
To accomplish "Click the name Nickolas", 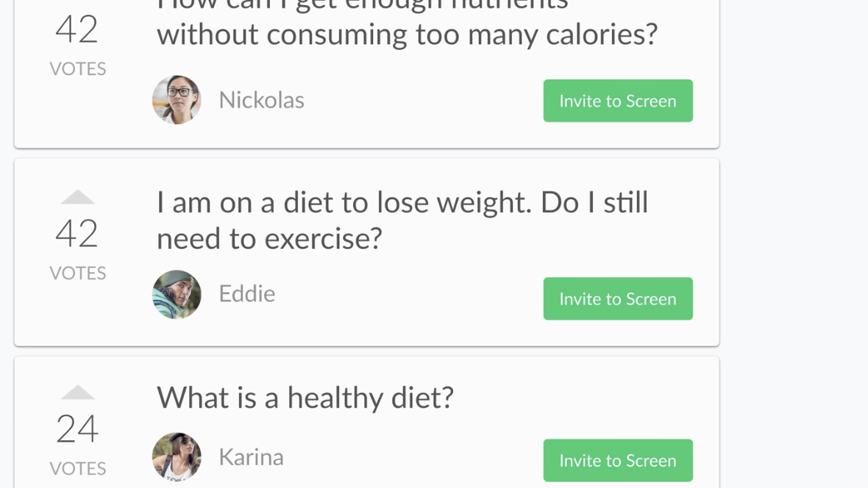I will (261, 100).
